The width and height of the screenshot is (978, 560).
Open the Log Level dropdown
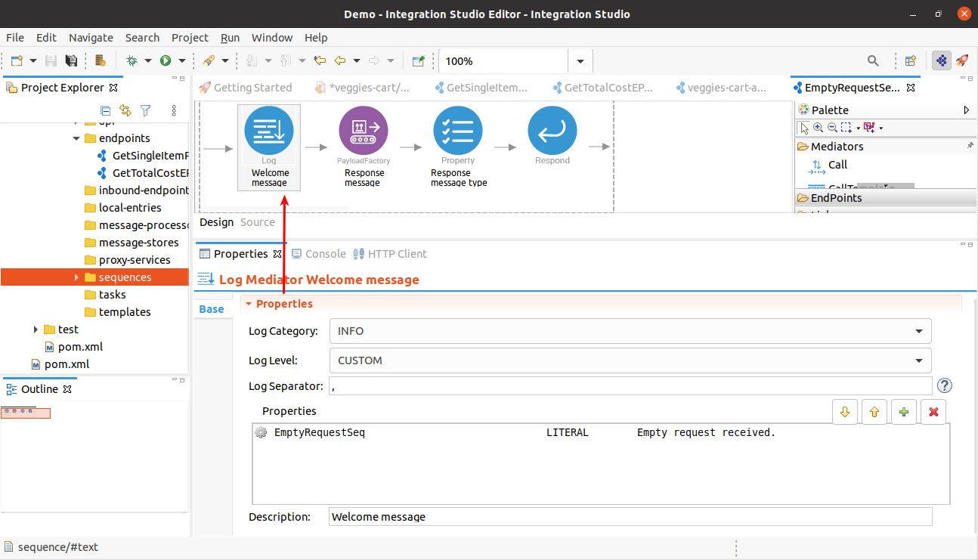click(x=630, y=360)
